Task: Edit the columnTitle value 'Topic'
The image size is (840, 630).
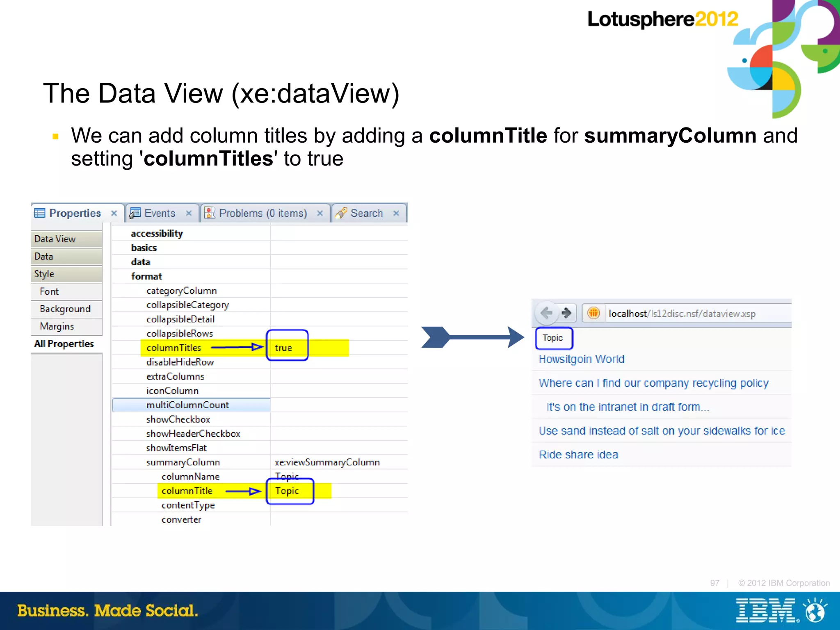Action: [287, 491]
